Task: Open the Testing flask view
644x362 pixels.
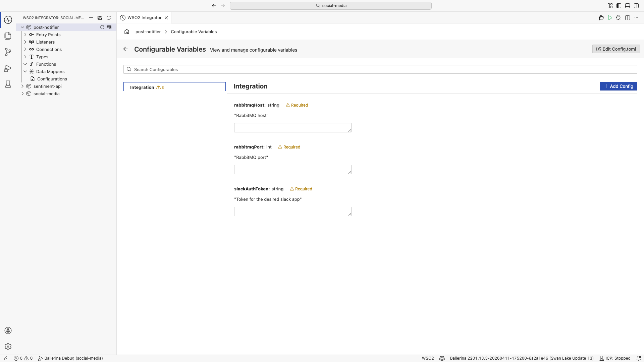Action: pos(8,84)
